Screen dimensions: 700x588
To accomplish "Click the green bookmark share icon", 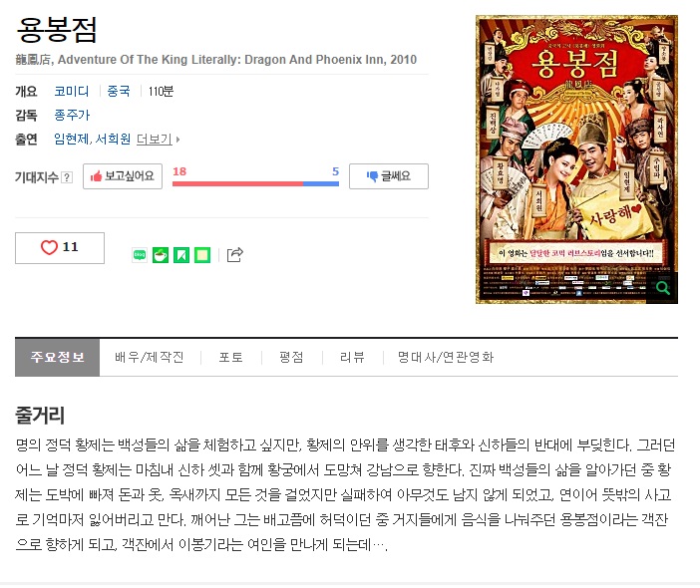I will (181, 255).
